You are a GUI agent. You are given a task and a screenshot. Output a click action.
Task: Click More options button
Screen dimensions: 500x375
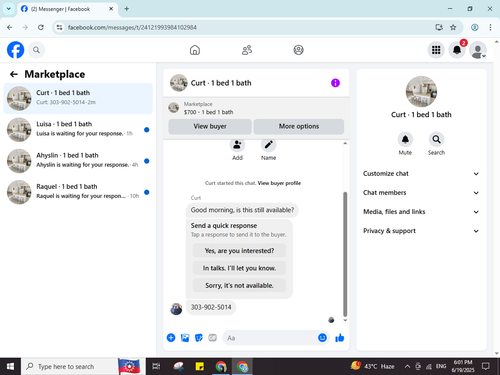[x=299, y=126]
